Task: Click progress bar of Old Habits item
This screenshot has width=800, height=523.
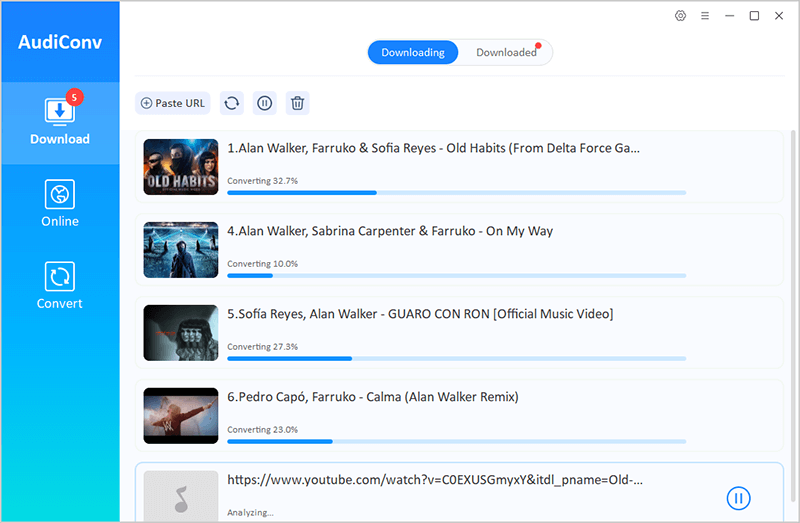Action: 457,193
